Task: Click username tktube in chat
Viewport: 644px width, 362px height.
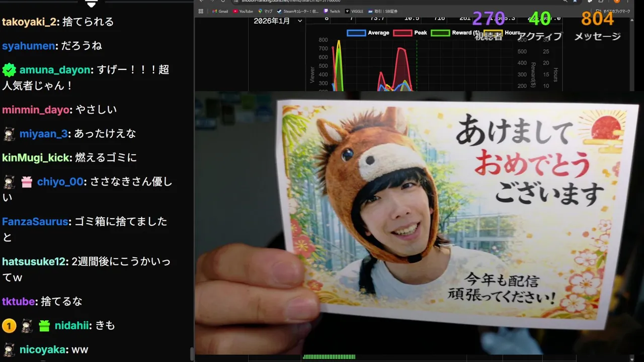Action: coord(19,302)
